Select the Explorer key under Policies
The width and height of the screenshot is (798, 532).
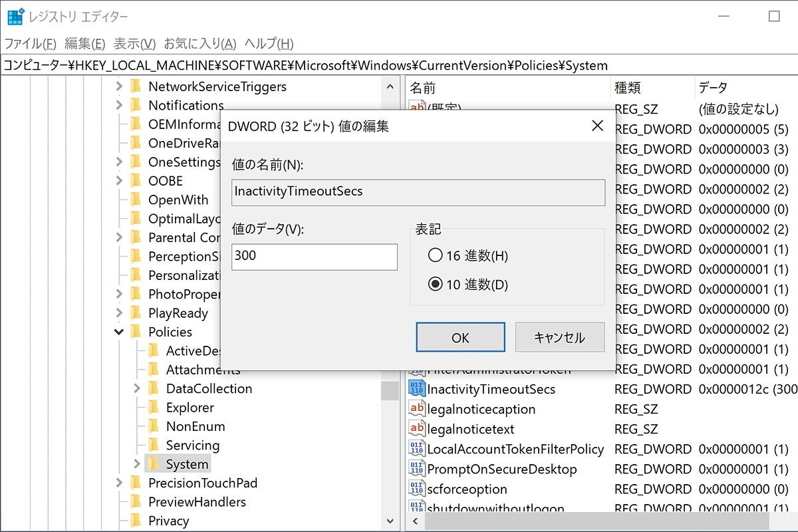click(x=190, y=408)
